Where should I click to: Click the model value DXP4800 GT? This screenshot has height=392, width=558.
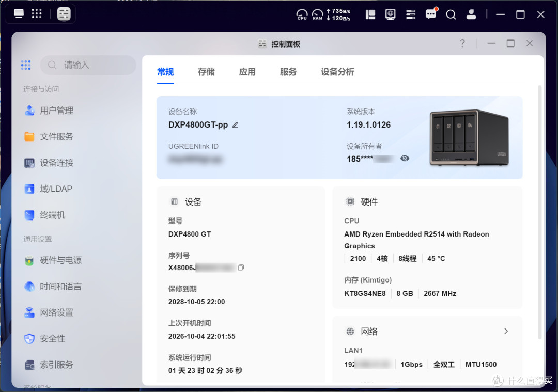tap(190, 234)
